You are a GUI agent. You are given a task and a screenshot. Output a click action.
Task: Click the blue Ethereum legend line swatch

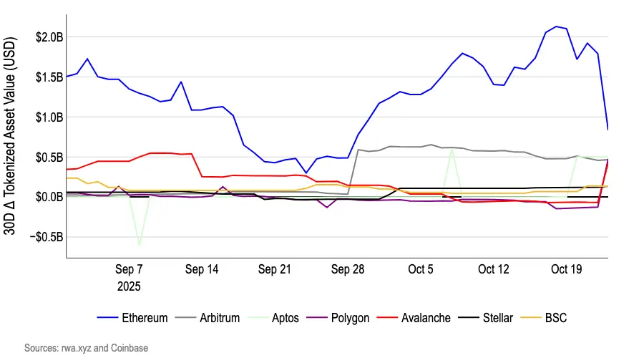107,318
